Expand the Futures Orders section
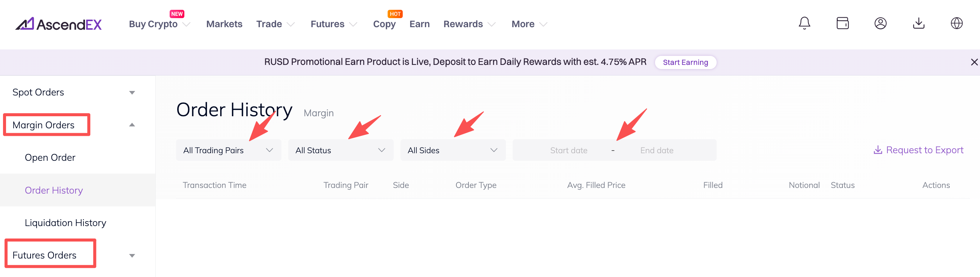The image size is (980, 277). point(131,255)
